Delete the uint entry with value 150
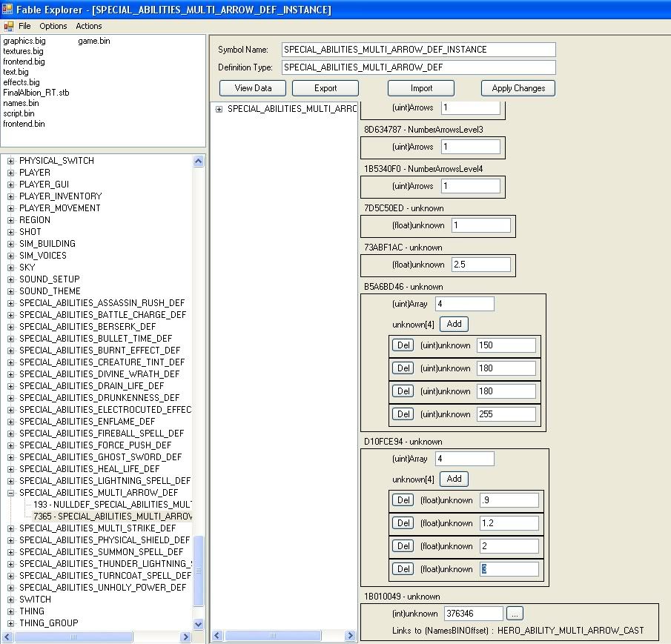The image size is (671, 644). click(x=403, y=345)
